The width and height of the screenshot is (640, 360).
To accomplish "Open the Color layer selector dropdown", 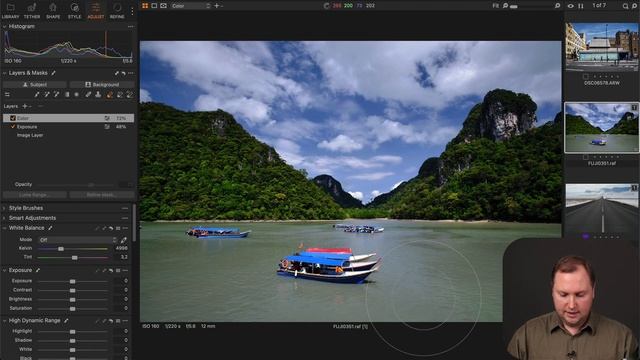I will click(190, 6).
